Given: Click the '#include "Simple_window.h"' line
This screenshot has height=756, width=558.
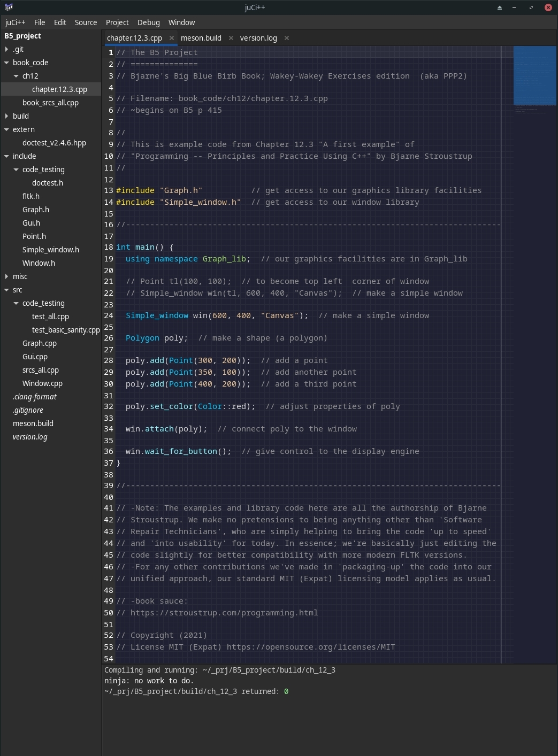Looking at the screenshot, I should (179, 202).
